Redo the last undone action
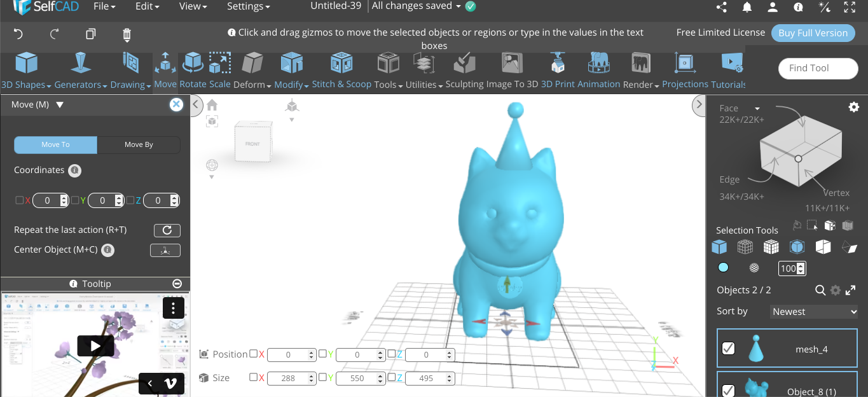The image size is (868, 397). [x=55, y=34]
